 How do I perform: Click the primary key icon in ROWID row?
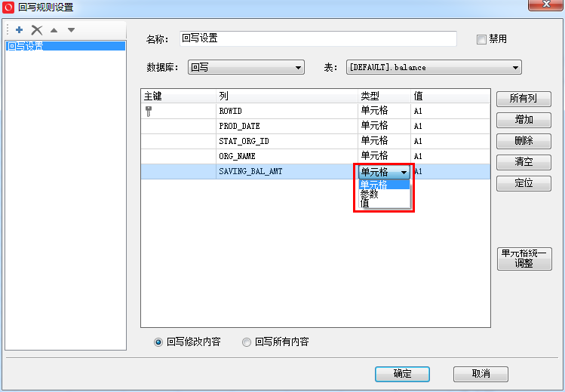[x=149, y=112]
